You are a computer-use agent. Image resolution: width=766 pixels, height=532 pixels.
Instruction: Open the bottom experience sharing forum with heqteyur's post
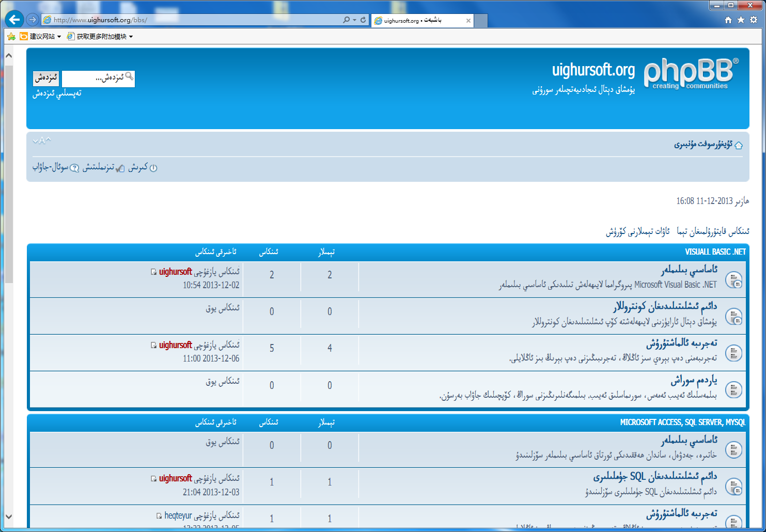pos(682,514)
